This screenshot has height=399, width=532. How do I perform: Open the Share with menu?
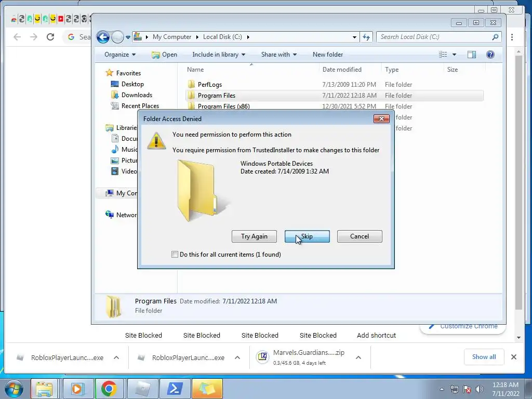coord(279,54)
